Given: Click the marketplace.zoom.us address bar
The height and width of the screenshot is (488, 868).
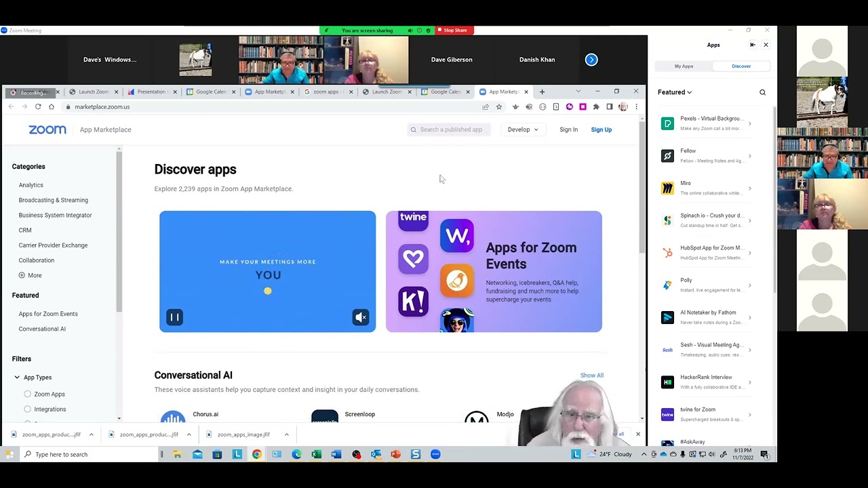Looking at the screenshot, I should click(x=271, y=106).
